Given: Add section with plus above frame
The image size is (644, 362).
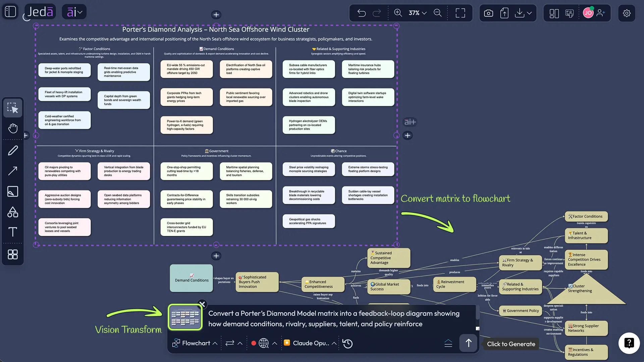Looking at the screenshot, I should 216,15.
